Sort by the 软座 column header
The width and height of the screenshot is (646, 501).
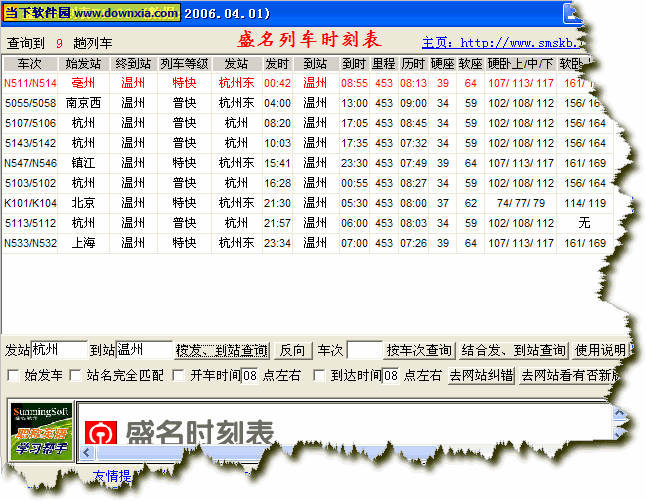click(471, 64)
